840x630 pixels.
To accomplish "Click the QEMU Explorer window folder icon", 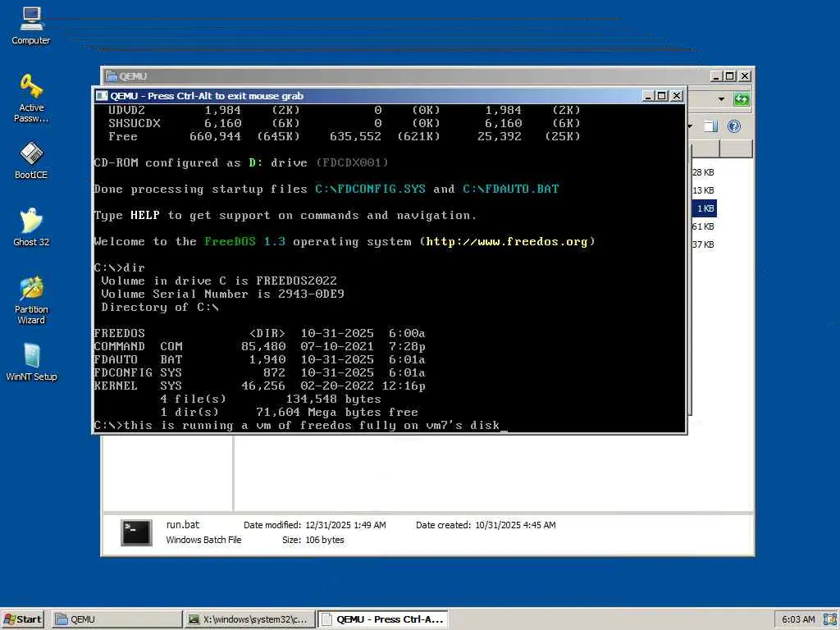I will point(112,76).
